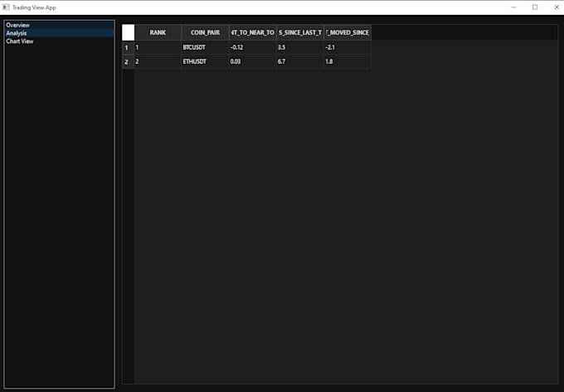Click the 6.7 cell in ETHUSDT row
The height and width of the screenshot is (392, 564).
coord(300,62)
